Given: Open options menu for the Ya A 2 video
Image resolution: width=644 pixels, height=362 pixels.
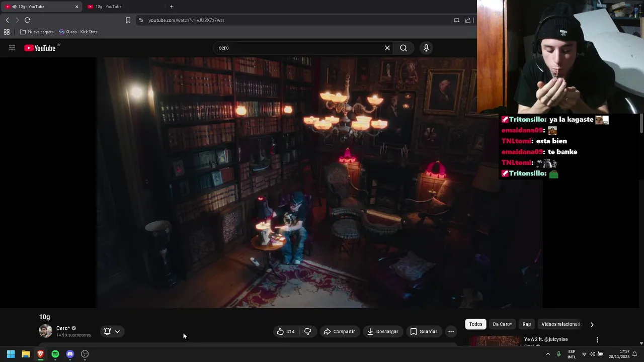Looking at the screenshot, I should 597,340.
